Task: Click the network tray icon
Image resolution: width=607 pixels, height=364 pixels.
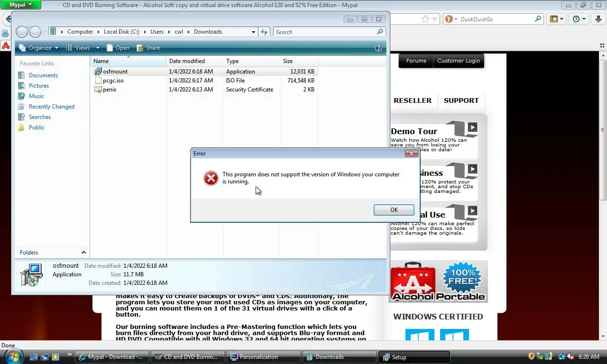Action: click(x=561, y=356)
